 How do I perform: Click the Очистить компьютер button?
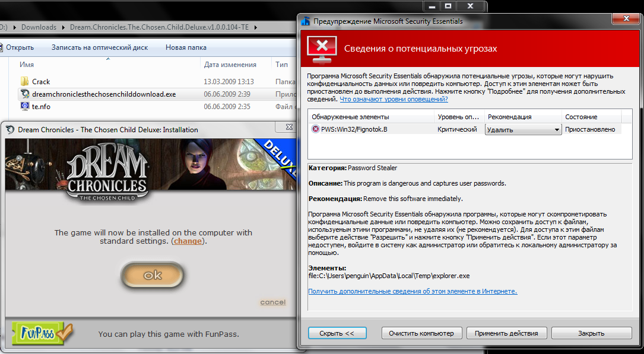tap(421, 333)
